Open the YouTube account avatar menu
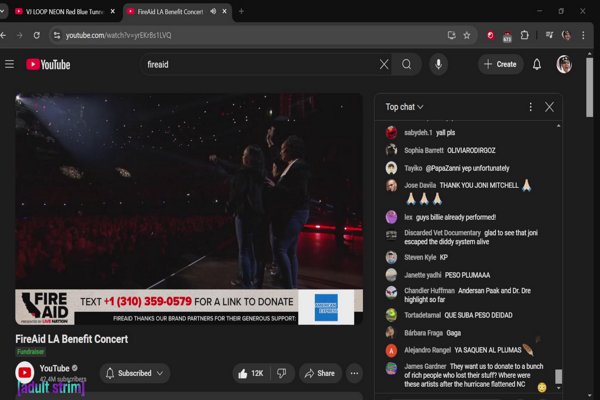Screen dimensions: 600x400 [x=564, y=64]
